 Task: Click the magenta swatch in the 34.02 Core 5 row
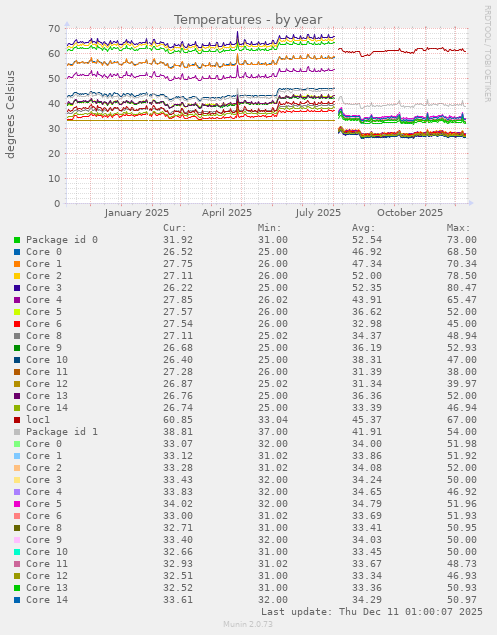point(17,504)
